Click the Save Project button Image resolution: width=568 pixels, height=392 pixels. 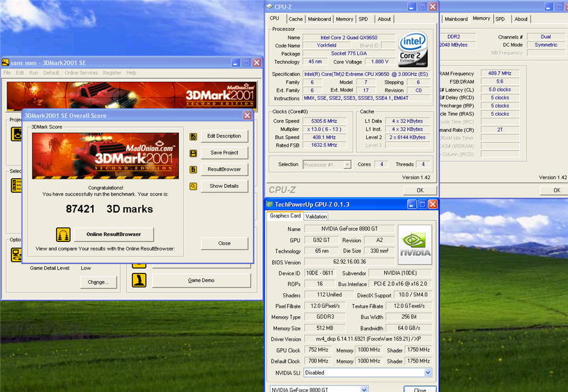[224, 153]
